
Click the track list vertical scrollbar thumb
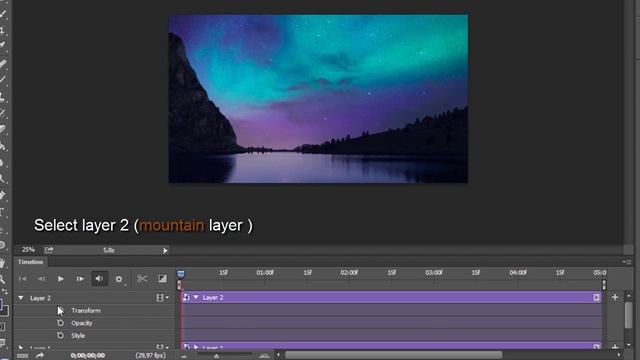629,315
